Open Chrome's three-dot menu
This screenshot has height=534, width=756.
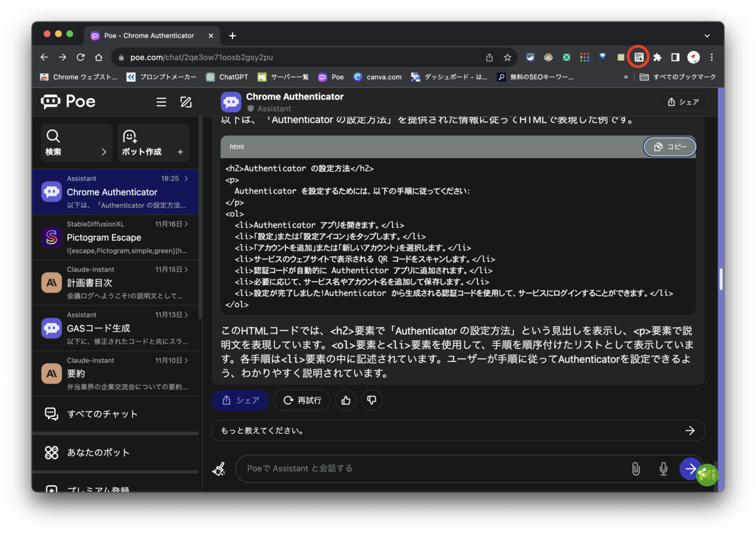pyautogui.click(x=711, y=57)
